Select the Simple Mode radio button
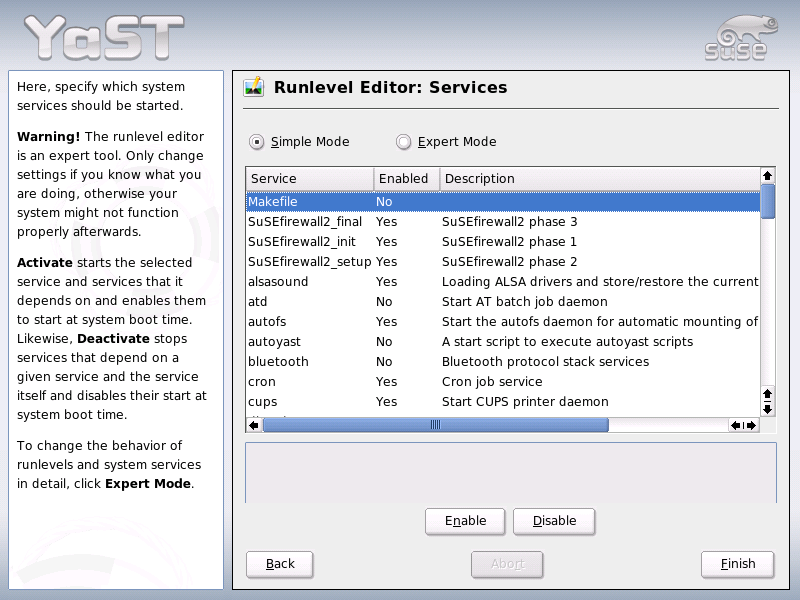Viewport: 800px width, 600px height. click(x=256, y=141)
